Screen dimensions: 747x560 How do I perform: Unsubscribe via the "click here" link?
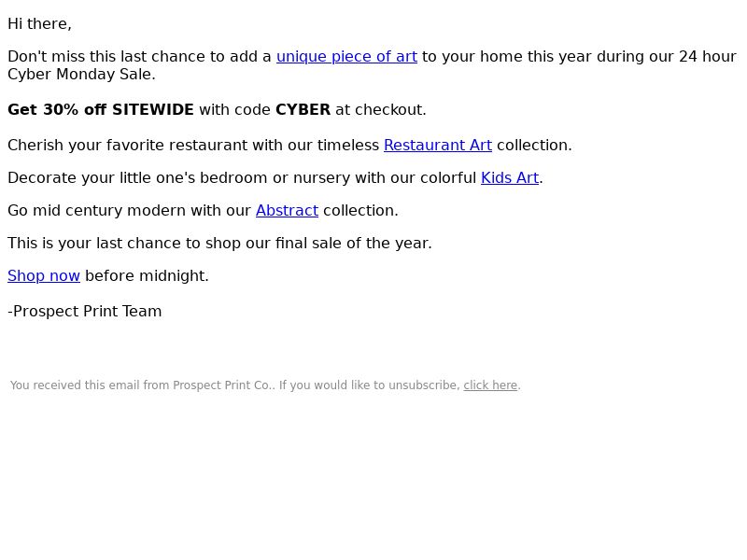490,385
